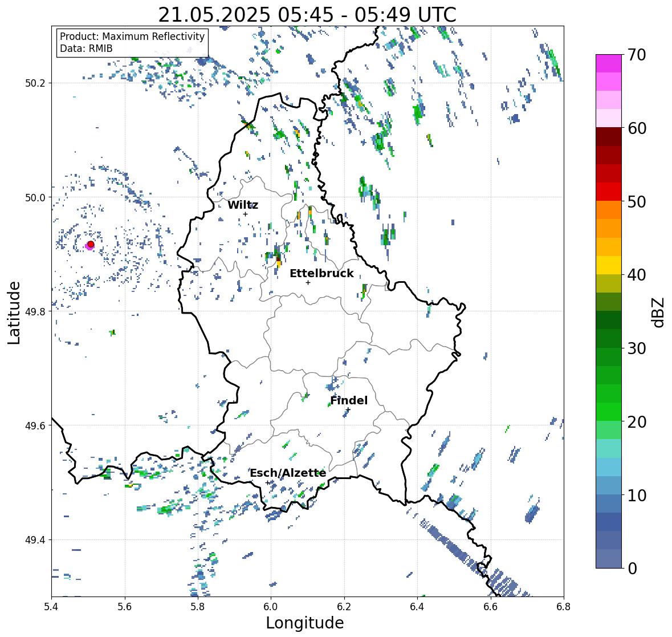Click the 5.4 longitude tick label
Viewport: 672px width, 637px height.
tap(51, 606)
